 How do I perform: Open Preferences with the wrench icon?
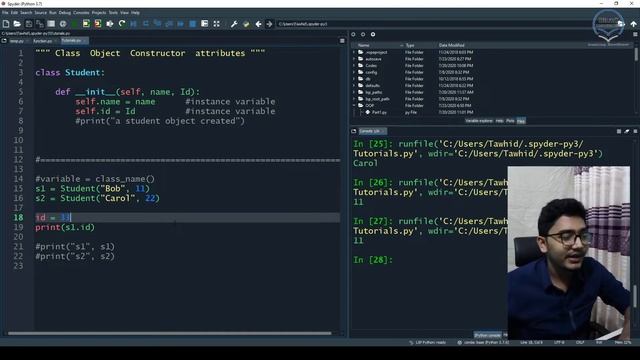(234, 24)
